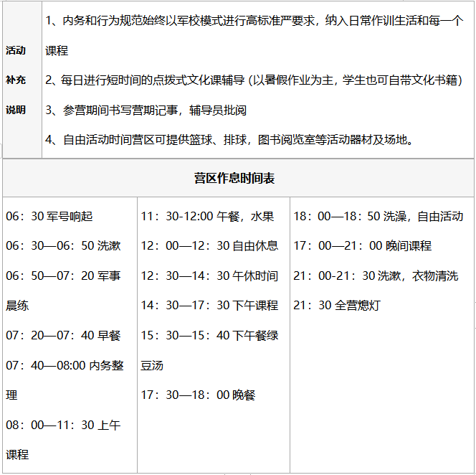The width and height of the screenshot is (476, 475).
Task: Select the 06：50—07：20 军事 entry
Action: pyautogui.click(x=63, y=276)
